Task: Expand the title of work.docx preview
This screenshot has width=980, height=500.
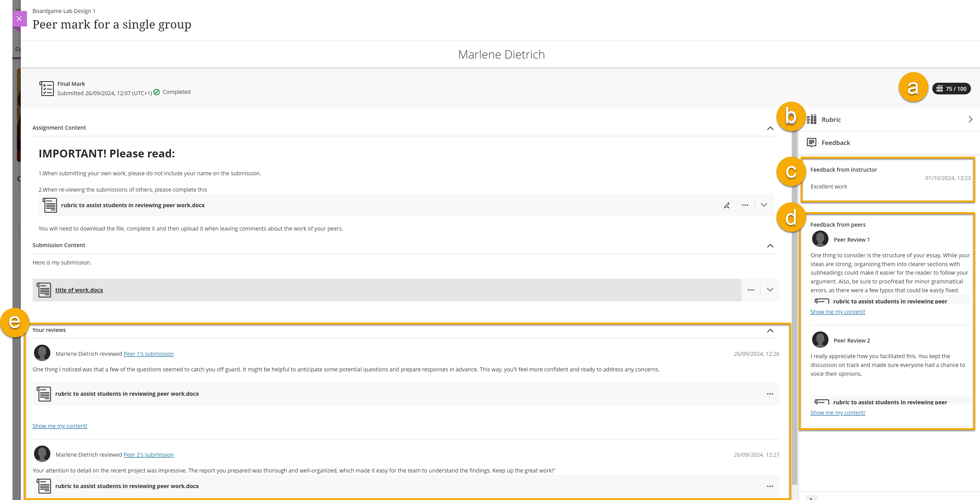Action: (770, 290)
